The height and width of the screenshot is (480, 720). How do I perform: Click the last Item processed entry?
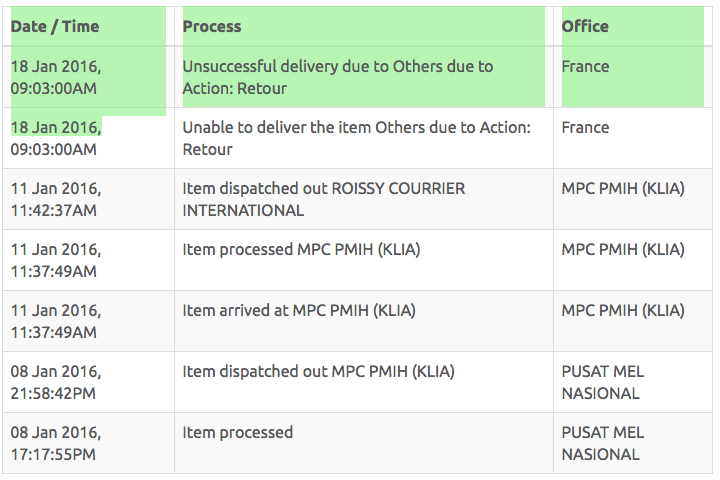(x=237, y=433)
